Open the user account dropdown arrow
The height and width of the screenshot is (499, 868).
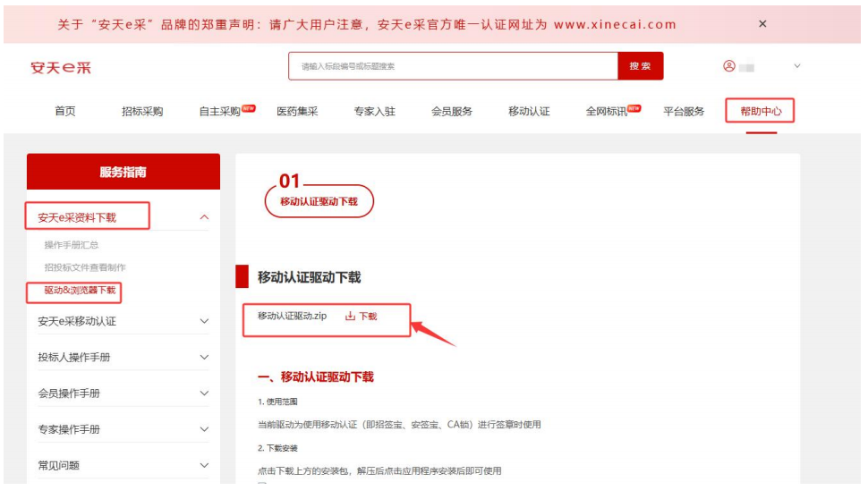pos(797,66)
